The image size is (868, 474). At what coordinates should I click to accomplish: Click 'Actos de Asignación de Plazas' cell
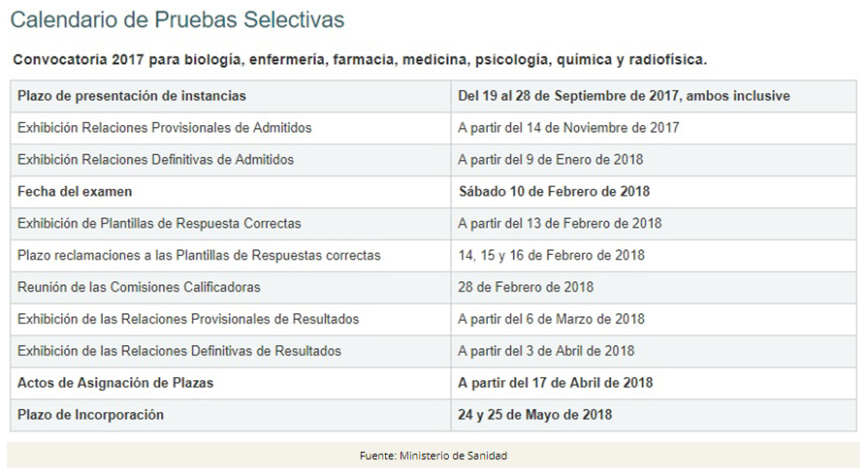pos(115,383)
